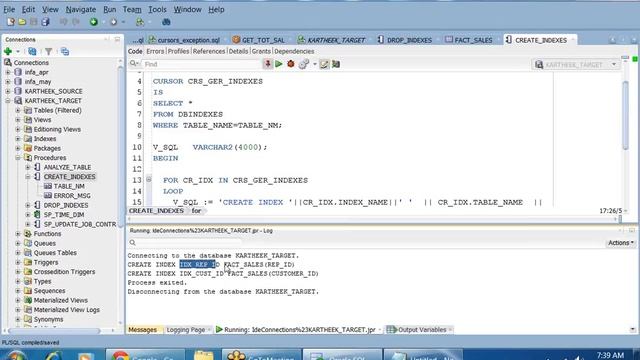
Task: Click CREATE_INDEXES breadcrumb below the editor
Action: point(156,211)
